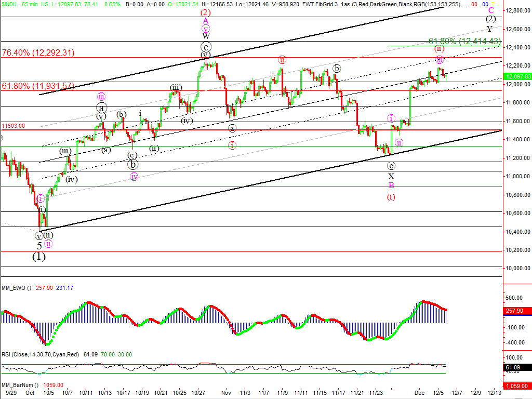Select the red (2) wave label at top
The width and height of the screenshot is (532, 399).
click(206, 12)
